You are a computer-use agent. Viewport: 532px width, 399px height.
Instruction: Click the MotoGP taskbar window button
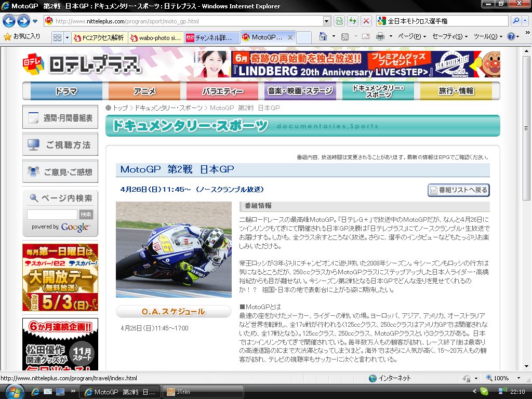click(x=120, y=392)
